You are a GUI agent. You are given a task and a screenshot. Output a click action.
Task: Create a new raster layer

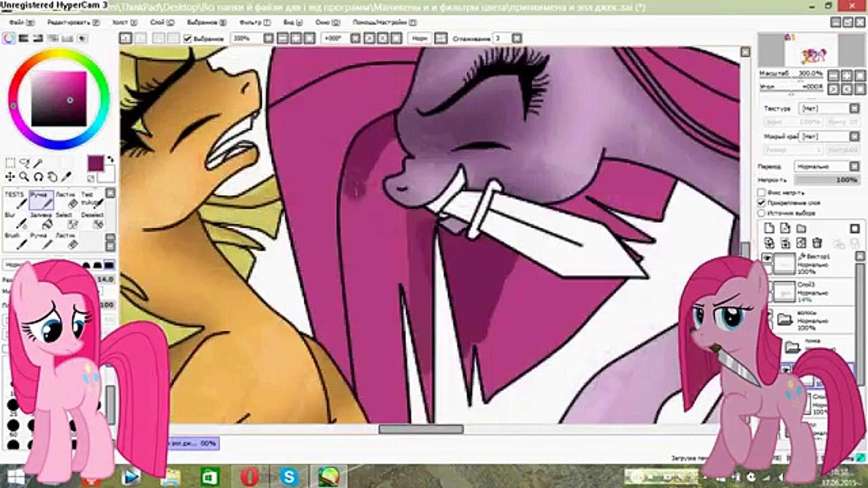pos(769,229)
